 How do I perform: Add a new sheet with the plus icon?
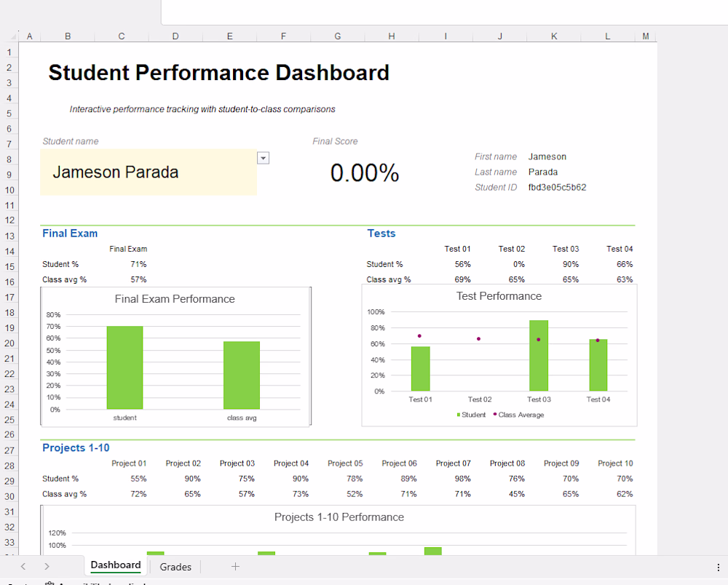click(x=235, y=566)
